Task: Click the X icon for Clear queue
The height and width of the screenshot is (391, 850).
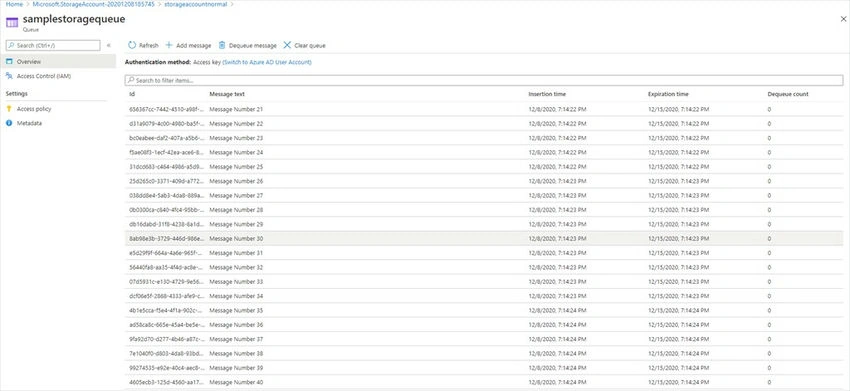Action: pyautogui.click(x=287, y=46)
